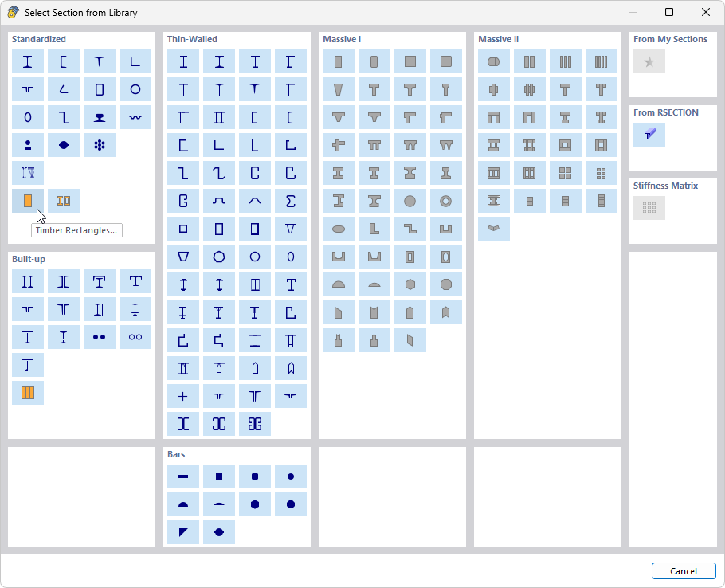Screen dimensions: 725x588
Task: Choose the solid hexagon icon in Massive I
Action: click(410, 284)
